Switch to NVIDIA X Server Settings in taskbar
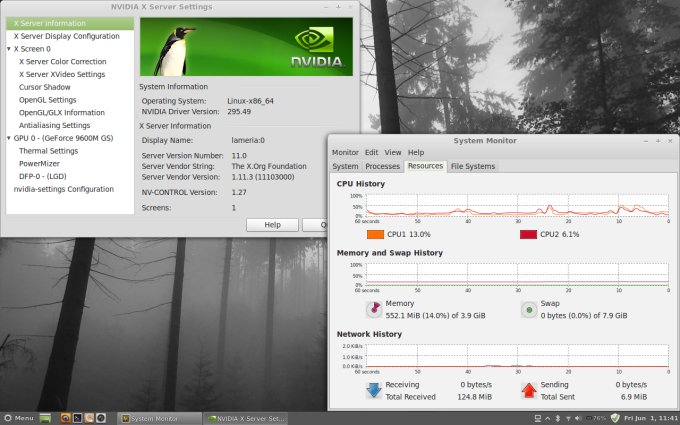 pos(246,418)
